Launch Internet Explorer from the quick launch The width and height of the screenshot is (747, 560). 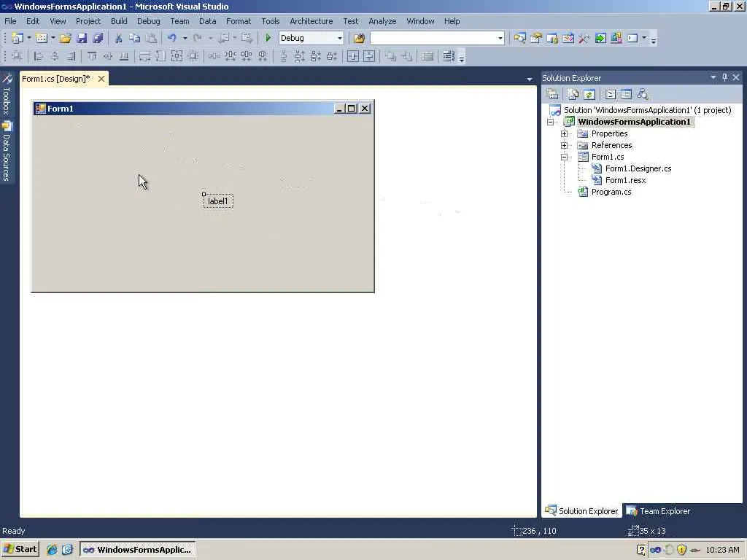(52, 550)
